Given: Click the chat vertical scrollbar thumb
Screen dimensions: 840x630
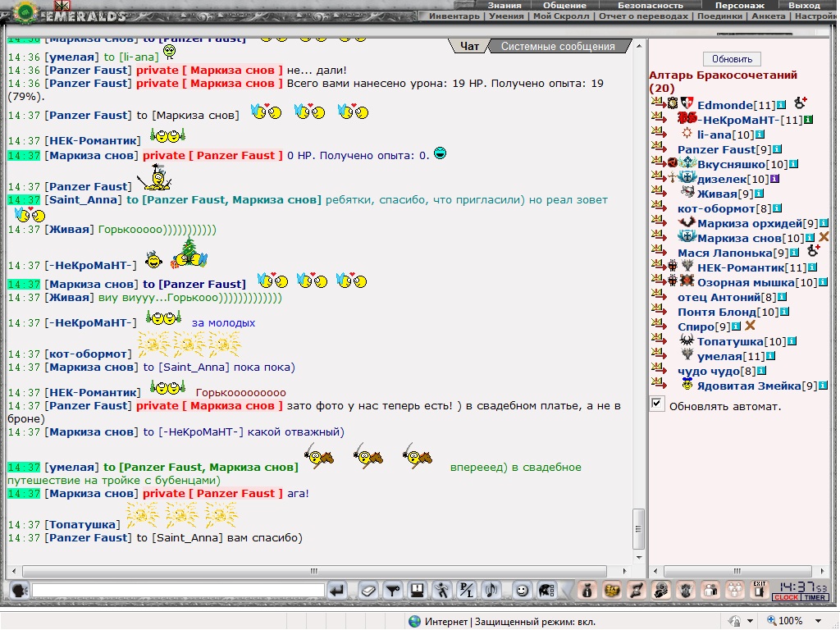Looking at the screenshot, I should 638,529.
